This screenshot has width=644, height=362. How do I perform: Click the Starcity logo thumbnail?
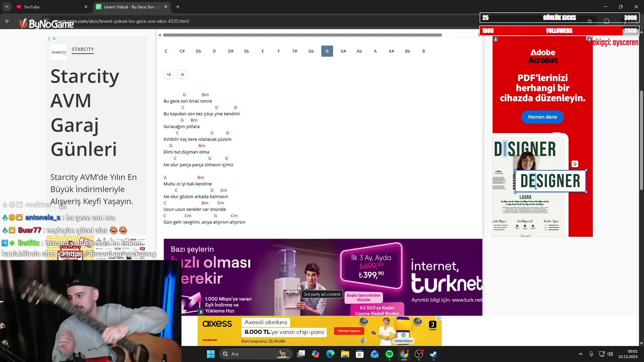click(x=58, y=52)
